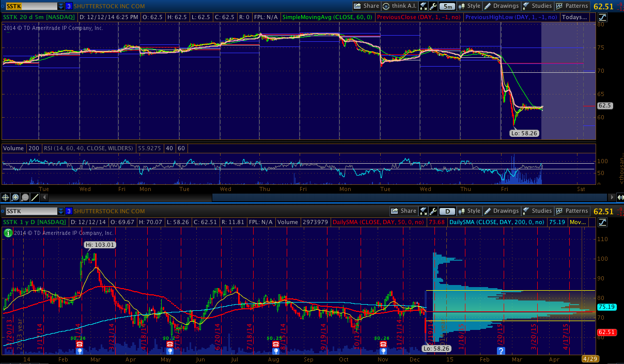This screenshot has width=624, height=364.
Task: Open upper chart settings wrench icon
Action: [x=433, y=6]
